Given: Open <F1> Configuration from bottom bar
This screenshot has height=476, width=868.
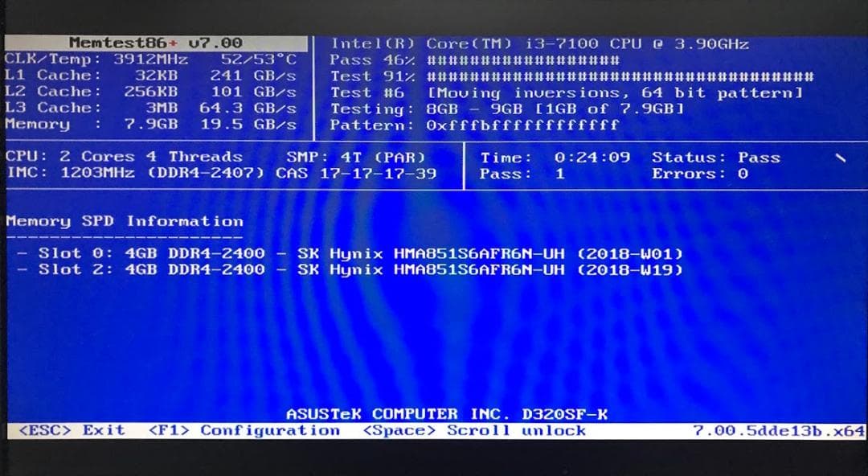Looking at the screenshot, I should pos(244,431).
